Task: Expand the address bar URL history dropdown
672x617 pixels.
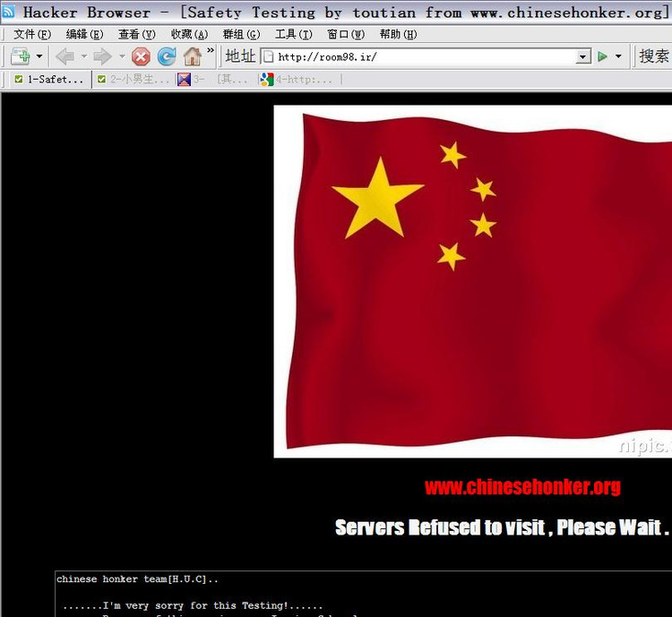Action: pyautogui.click(x=583, y=56)
